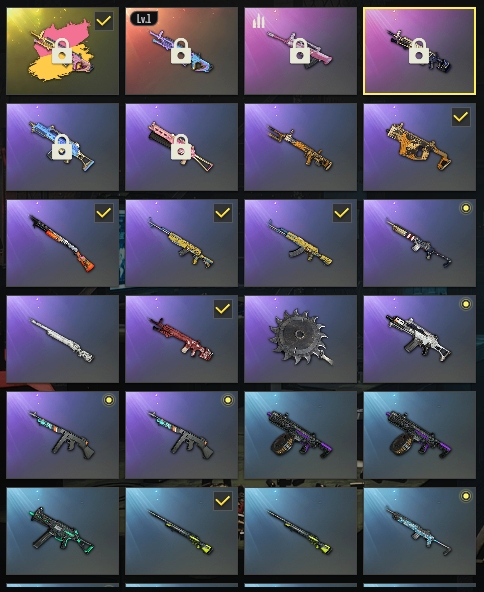The height and width of the screenshot is (592, 484).
Task: Click the lock on the pink rifle with bars icon
Action: coord(300,51)
